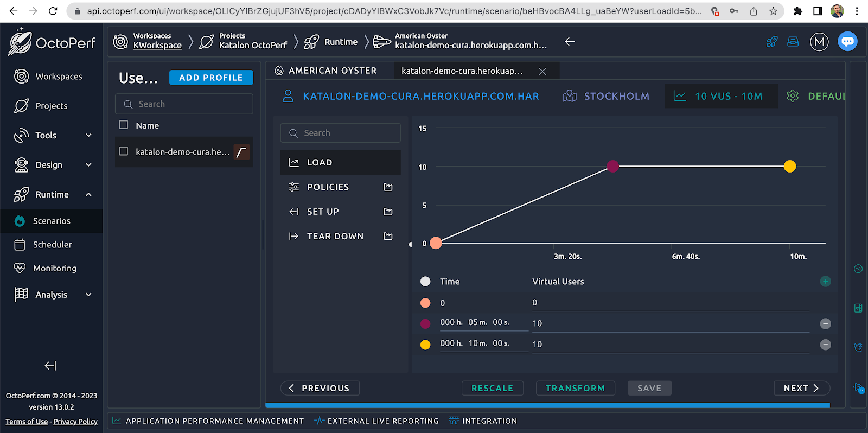Edit the 000 h. 10 m. time field
Screen dimensions: 868x433
tap(483, 343)
